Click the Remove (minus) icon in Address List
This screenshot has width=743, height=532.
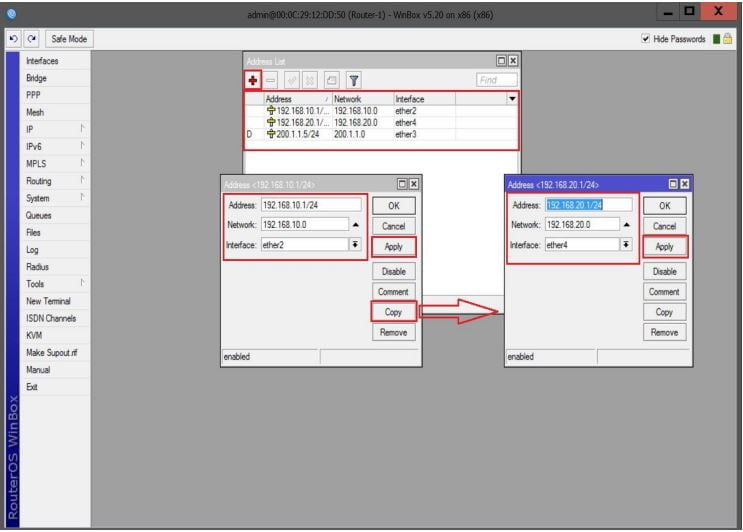pyautogui.click(x=272, y=80)
